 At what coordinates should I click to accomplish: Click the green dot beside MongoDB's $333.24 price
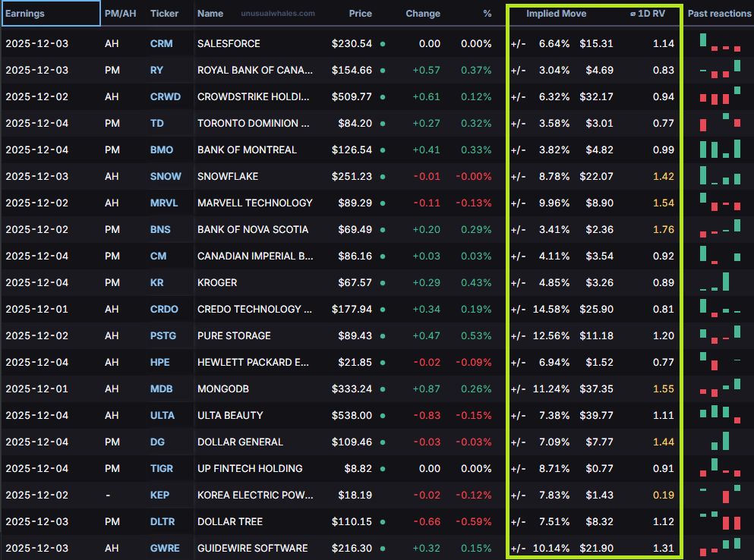[x=382, y=389]
